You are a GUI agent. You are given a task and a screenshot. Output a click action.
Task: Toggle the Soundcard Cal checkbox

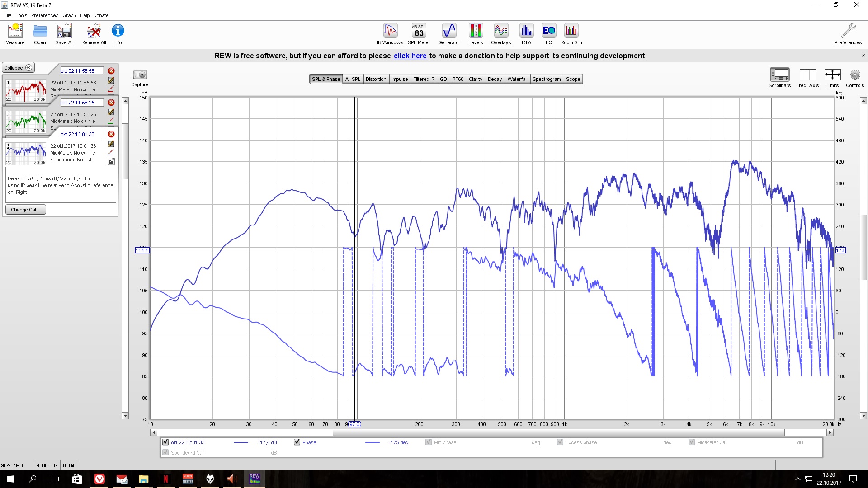coord(165,453)
